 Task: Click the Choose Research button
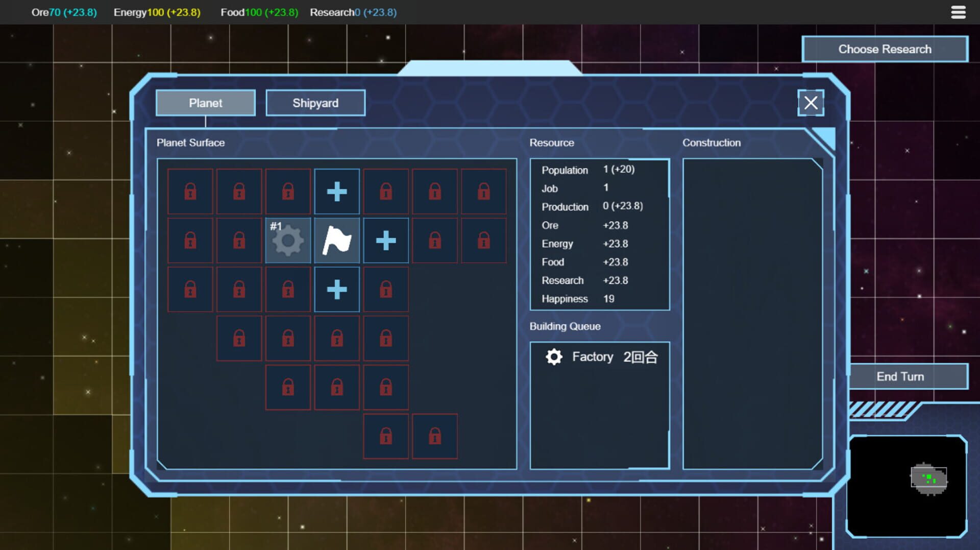pos(884,49)
